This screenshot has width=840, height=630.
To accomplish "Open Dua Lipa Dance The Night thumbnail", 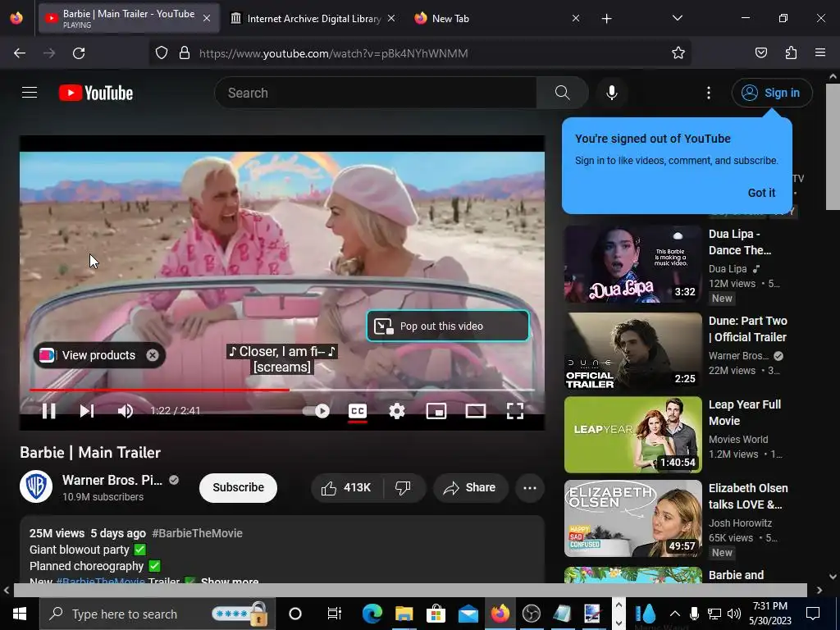I will [x=632, y=264].
